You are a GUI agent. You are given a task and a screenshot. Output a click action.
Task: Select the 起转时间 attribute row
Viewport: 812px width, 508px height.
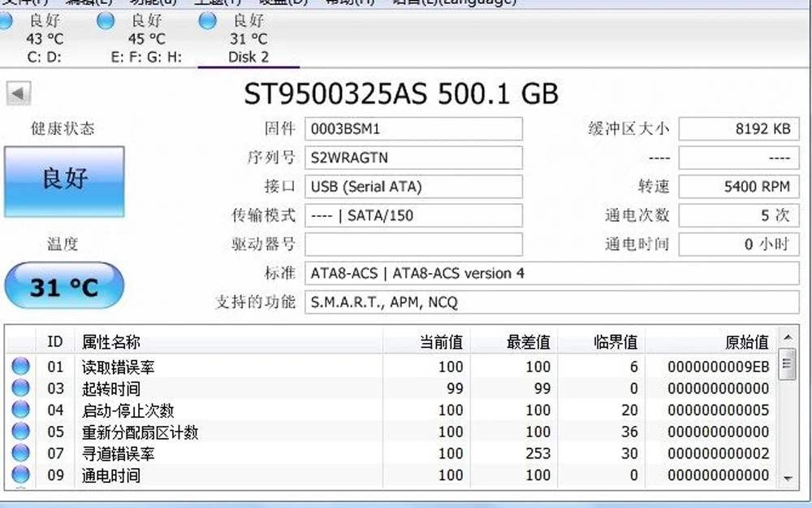coord(391,389)
